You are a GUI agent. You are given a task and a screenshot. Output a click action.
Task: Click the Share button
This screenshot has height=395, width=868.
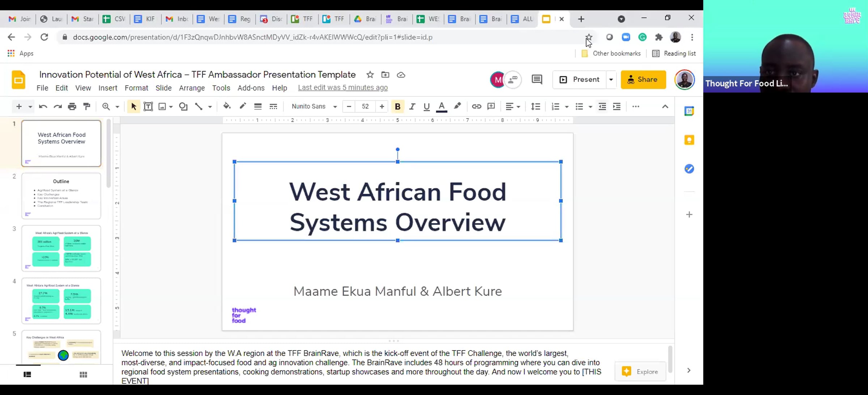643,80
